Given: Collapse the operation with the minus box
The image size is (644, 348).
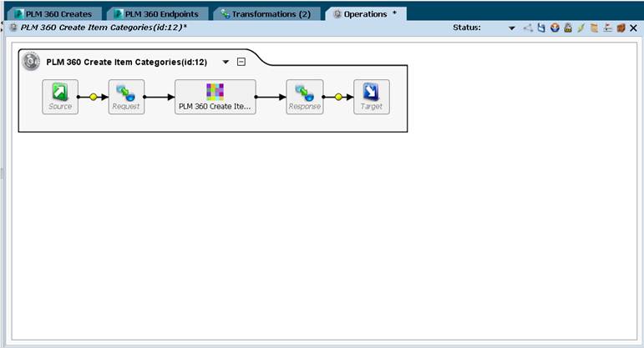Looking at the screenshot, I should point(241,62).
